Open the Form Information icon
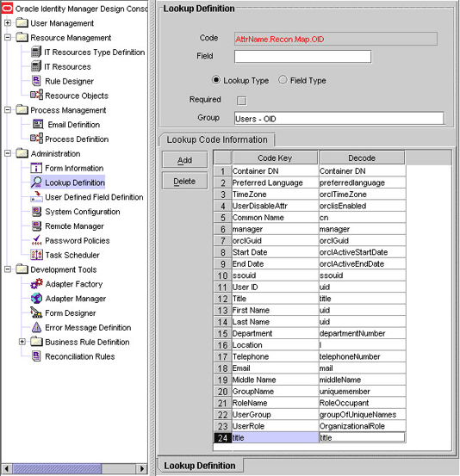 point(36,168)
